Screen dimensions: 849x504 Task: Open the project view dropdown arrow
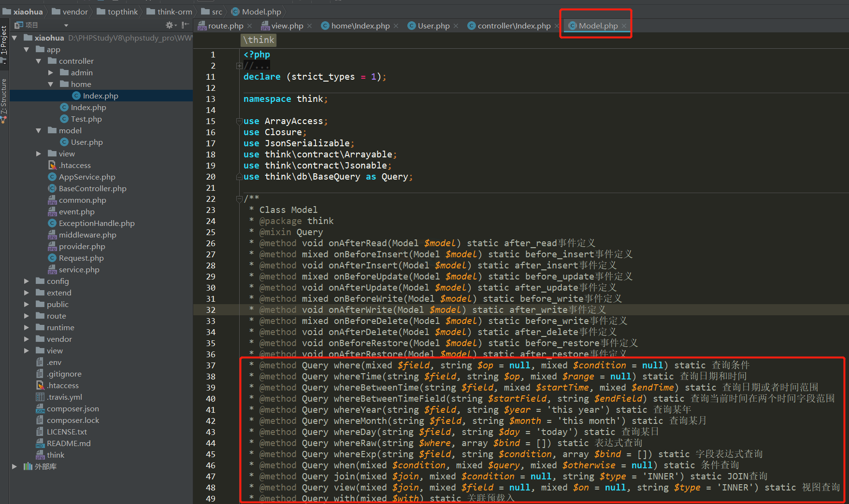[66, 26]
